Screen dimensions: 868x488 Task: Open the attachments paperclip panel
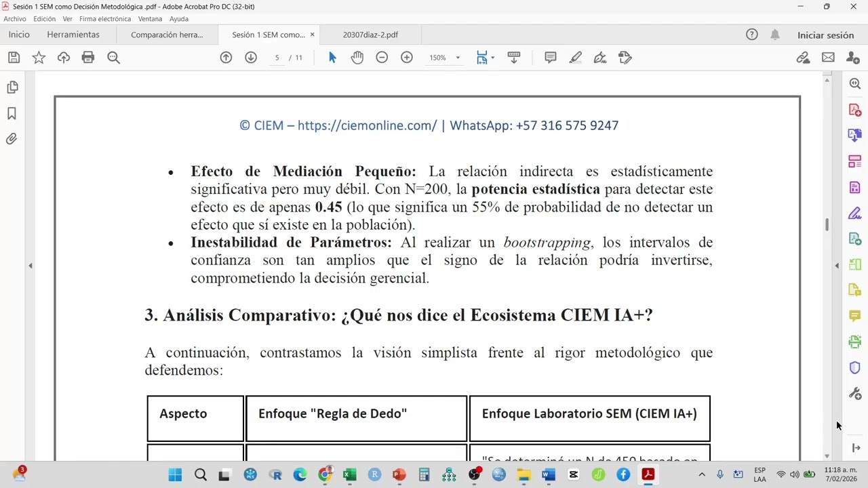pyautogui.click(x=12, y=139)
